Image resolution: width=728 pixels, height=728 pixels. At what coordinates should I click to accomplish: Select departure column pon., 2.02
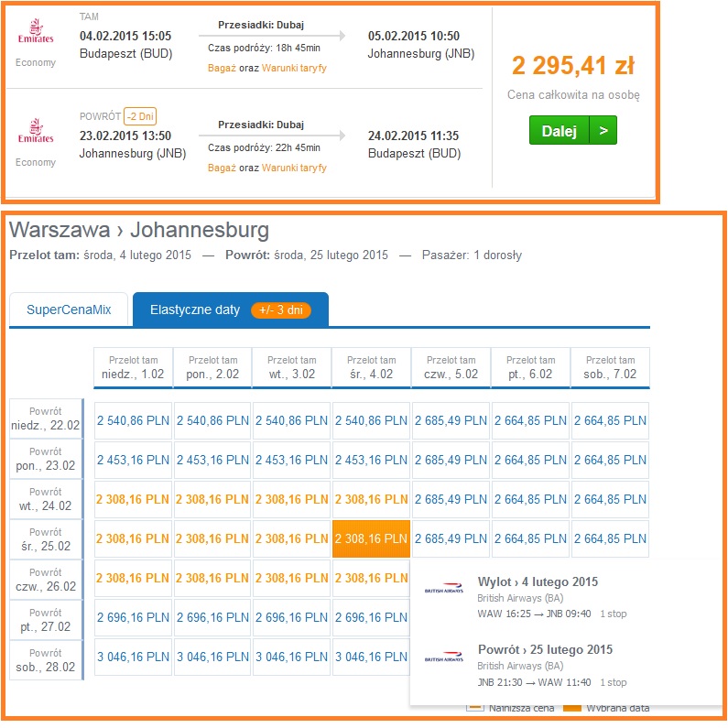pos(212,367)
